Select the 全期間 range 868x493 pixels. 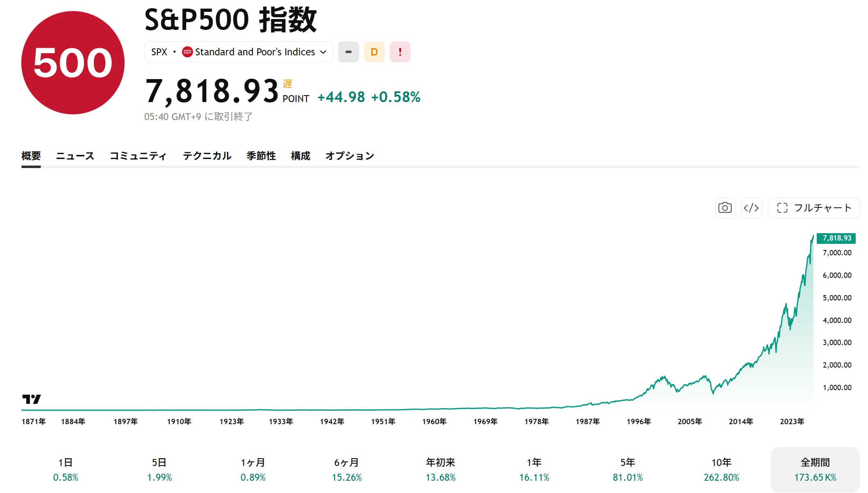pos(815,470)
